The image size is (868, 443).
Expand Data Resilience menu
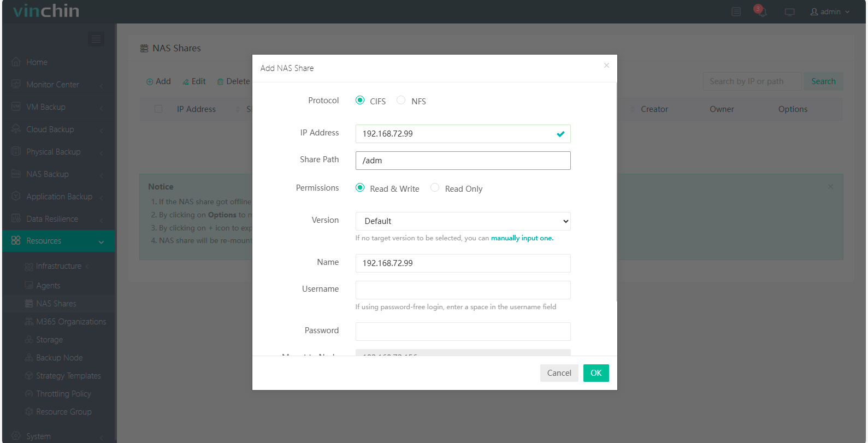point(57,219)
